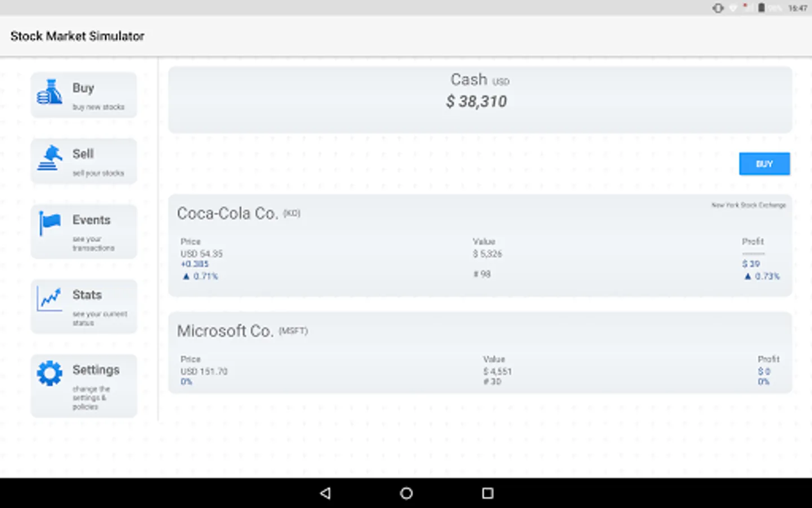
Task: Click Microsoft value $ 4,551
Action: (497, 371)
